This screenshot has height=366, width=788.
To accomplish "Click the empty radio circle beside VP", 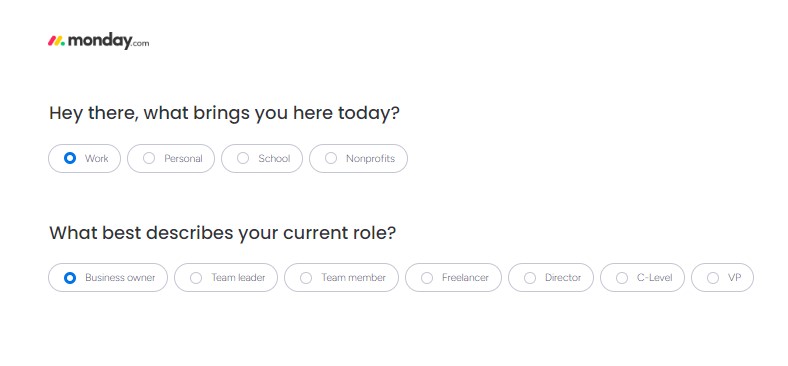I will (713, 278).
